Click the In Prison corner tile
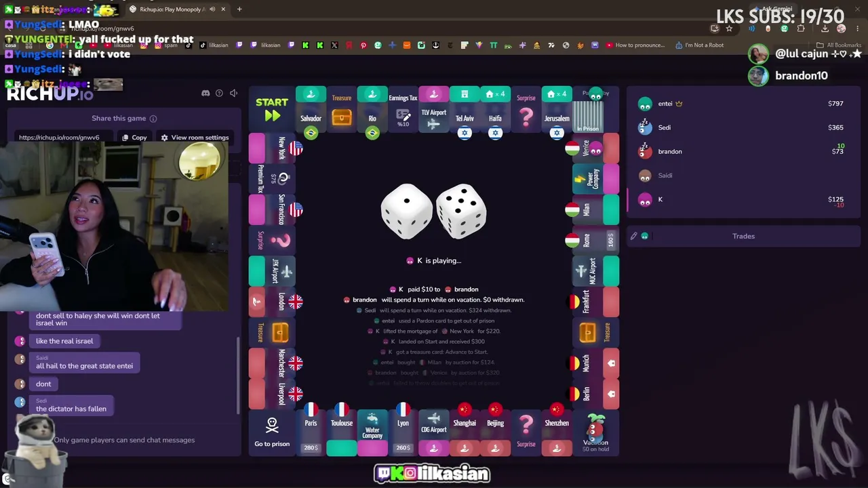868x488 pixels. tap(595, 110)
